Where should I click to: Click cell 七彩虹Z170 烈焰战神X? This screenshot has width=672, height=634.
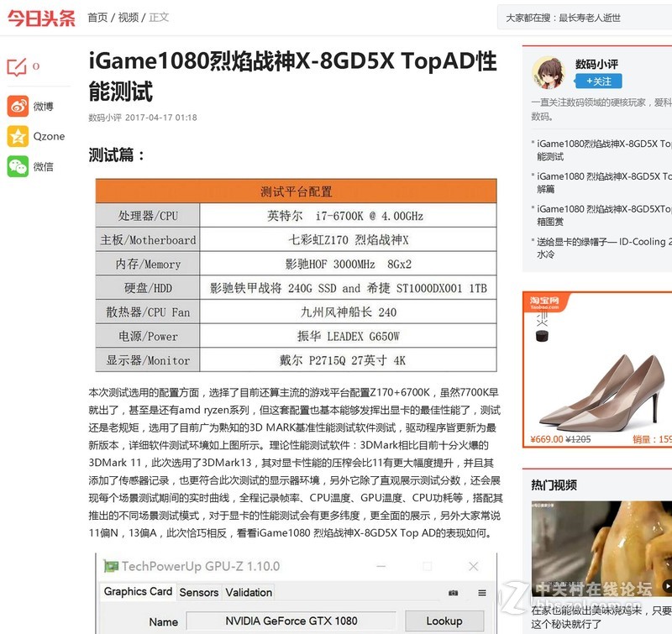coord(348,239)
